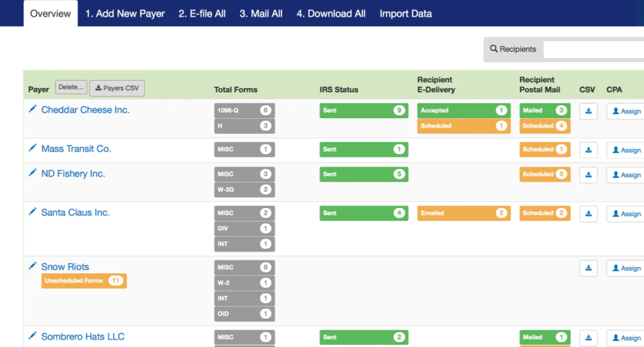Download CSV for Santa Claus Inc. row
Screen dimensions: 644x347
[588, 214]
